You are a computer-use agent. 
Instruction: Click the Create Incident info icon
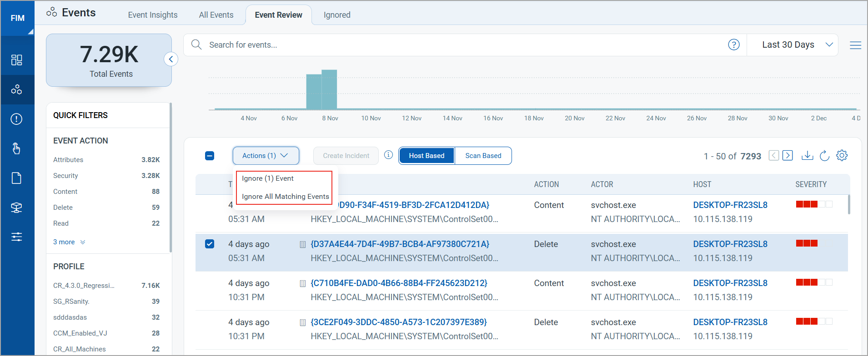coord(388,155)
